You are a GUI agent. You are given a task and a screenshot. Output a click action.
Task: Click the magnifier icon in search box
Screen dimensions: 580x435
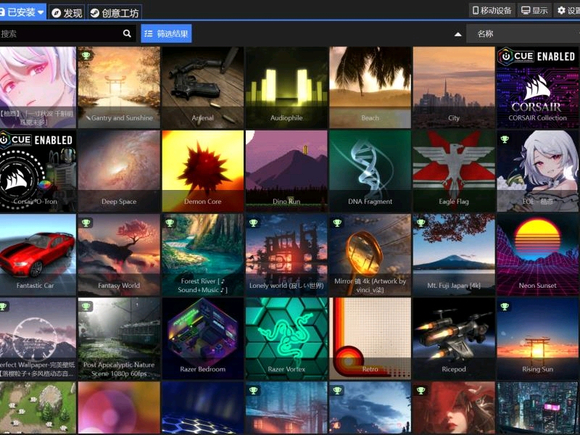[127, 34]
